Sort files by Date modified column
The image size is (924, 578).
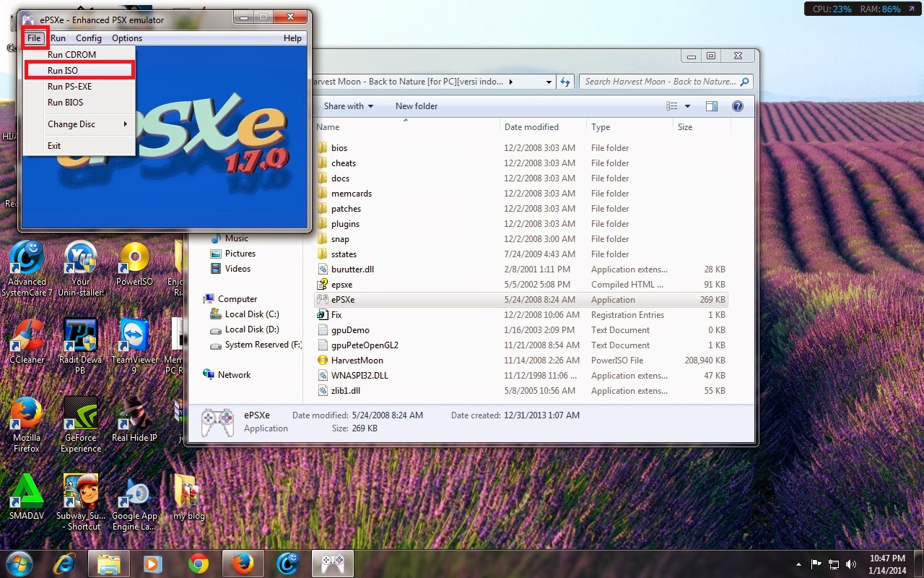click(543, 127)
